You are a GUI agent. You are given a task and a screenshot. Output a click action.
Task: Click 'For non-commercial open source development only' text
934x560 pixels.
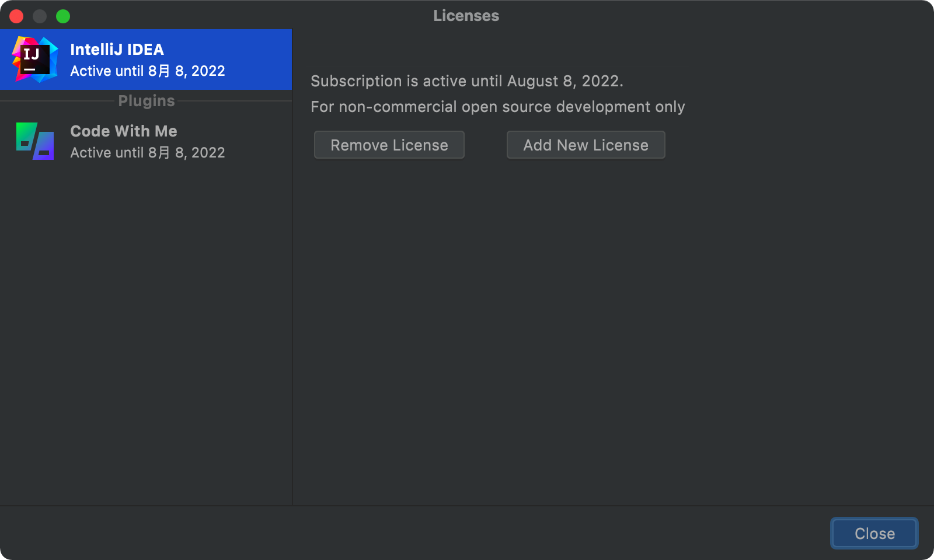[x=498, y=107]
